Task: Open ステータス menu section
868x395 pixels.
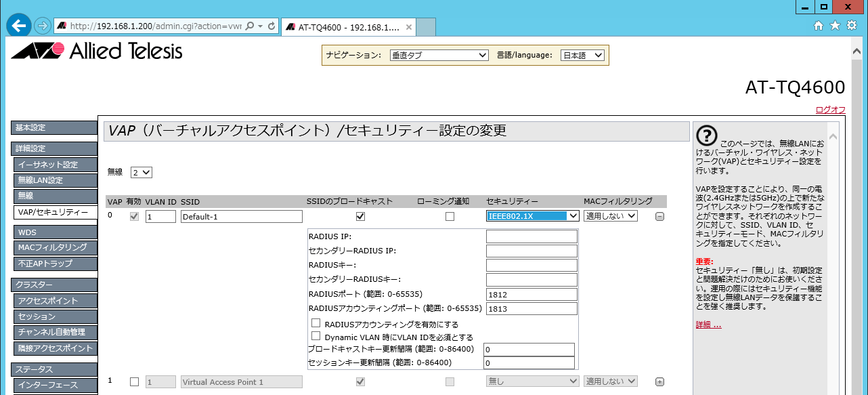Action: coord(54,370)
